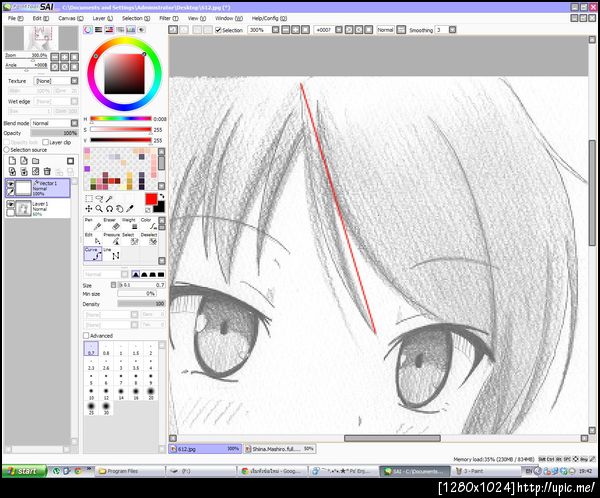Click the Windows Start button
This screenshot has height=498, width=600.
click(24, 471)
